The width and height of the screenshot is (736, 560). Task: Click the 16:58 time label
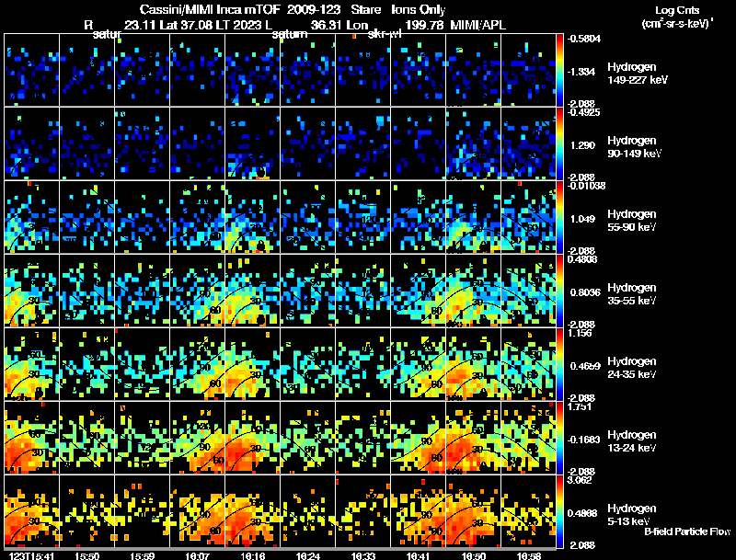528,555
